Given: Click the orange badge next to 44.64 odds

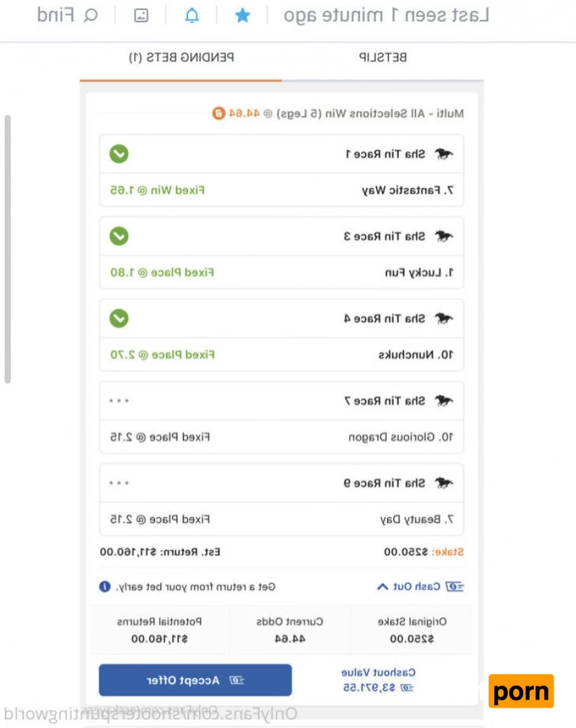Looking at the screenshot, I should [x=218, y=113].
